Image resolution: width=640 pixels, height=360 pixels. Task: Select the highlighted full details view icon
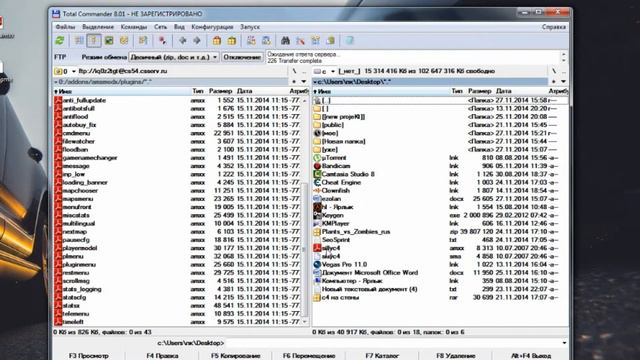pos(93,40)
